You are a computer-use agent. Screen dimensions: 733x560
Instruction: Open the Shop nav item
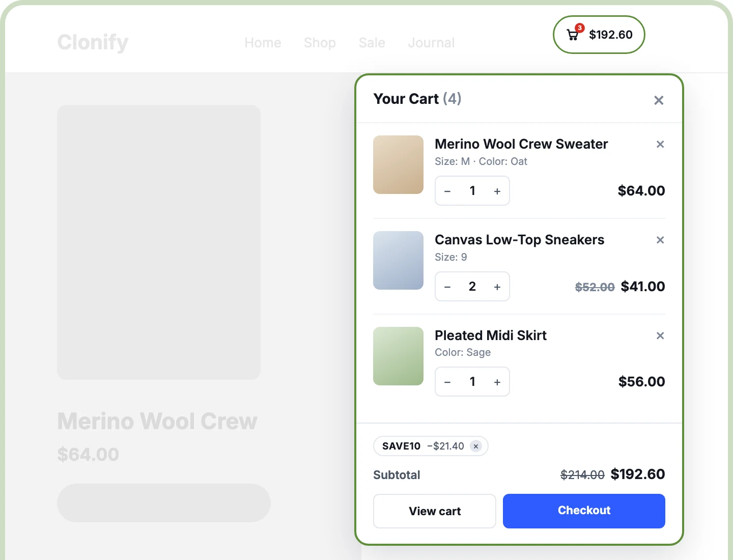pyautogui.click(x=320, y=43)
